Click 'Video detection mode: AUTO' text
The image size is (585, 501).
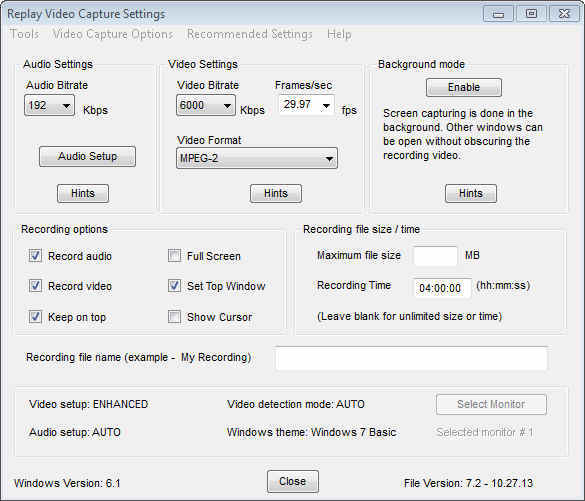(296, 404)
